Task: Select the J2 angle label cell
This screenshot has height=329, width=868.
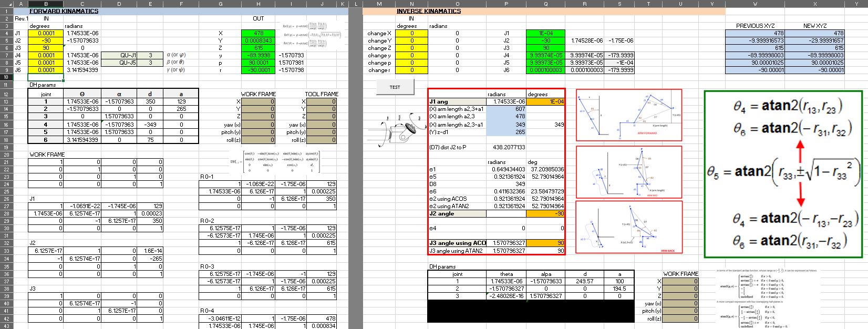Action: pos(457,213)
